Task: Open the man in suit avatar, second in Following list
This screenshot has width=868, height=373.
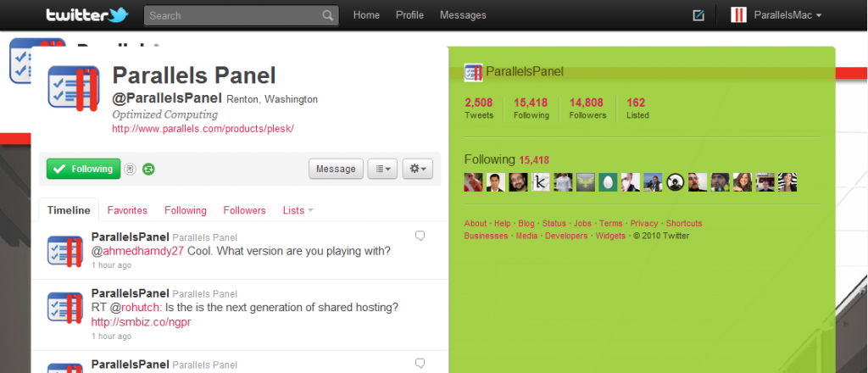Action: 495,182
